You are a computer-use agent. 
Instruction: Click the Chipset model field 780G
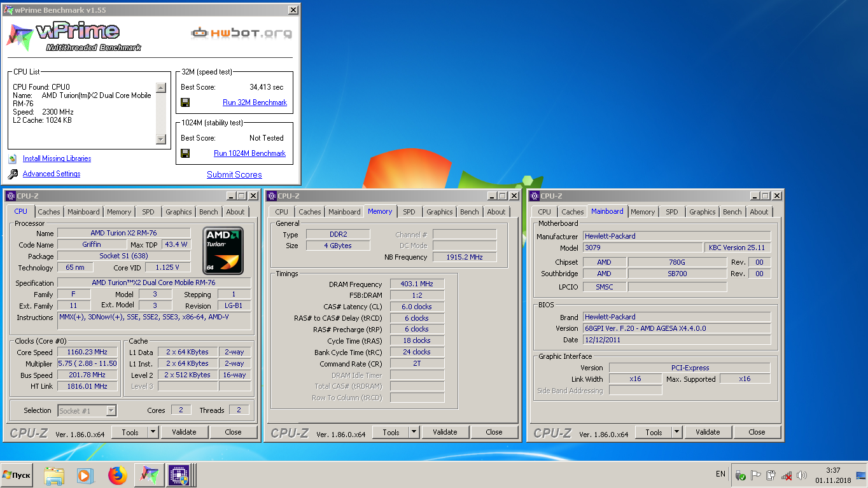tap(677, 262)
